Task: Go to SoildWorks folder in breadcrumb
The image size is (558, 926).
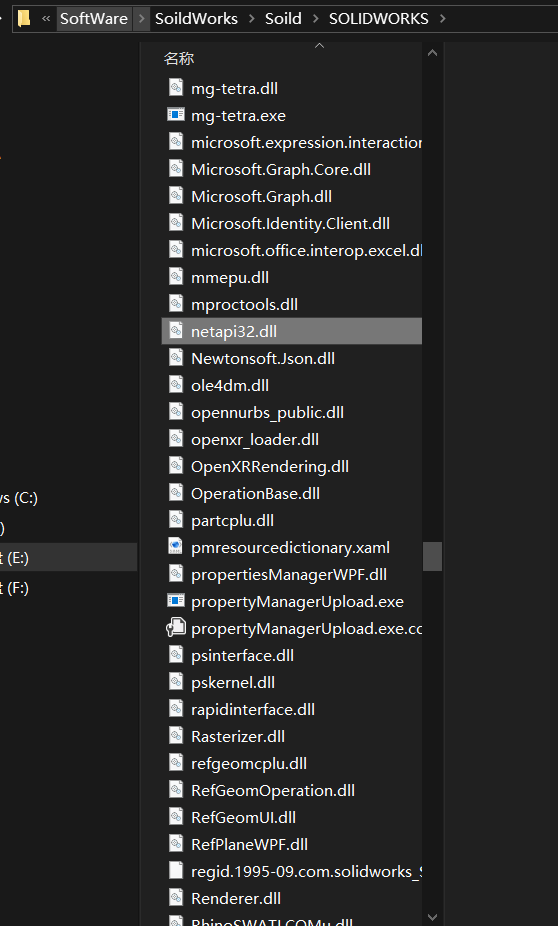Action: (x=196, y=19)
